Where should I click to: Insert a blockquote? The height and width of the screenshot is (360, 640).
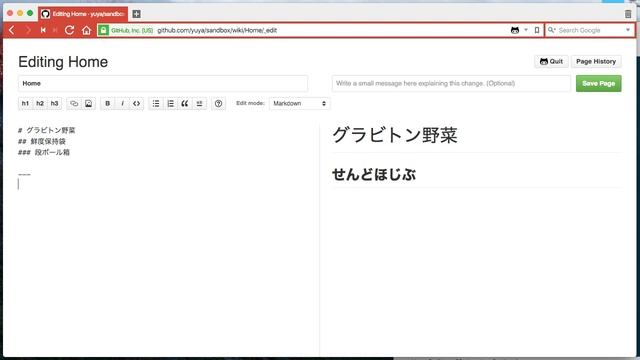(185, 104)
